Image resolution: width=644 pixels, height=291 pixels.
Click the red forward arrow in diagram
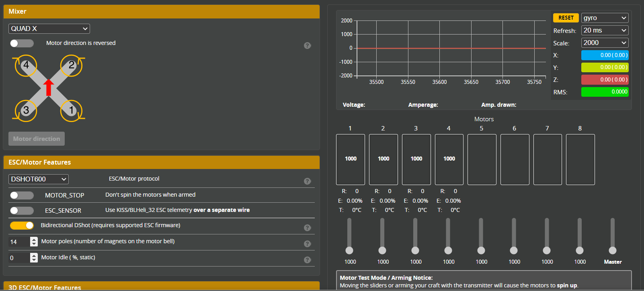[x=49, y=87]
